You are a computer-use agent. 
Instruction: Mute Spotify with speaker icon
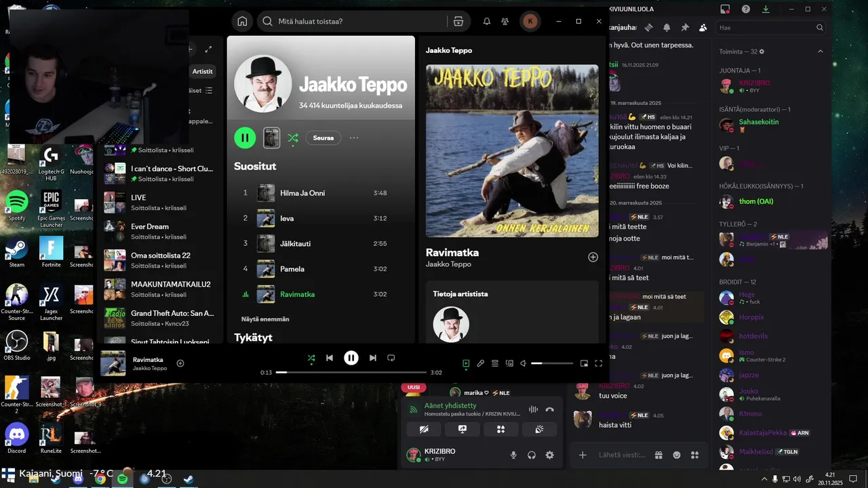pyautogui.click(x=523, y=363)
